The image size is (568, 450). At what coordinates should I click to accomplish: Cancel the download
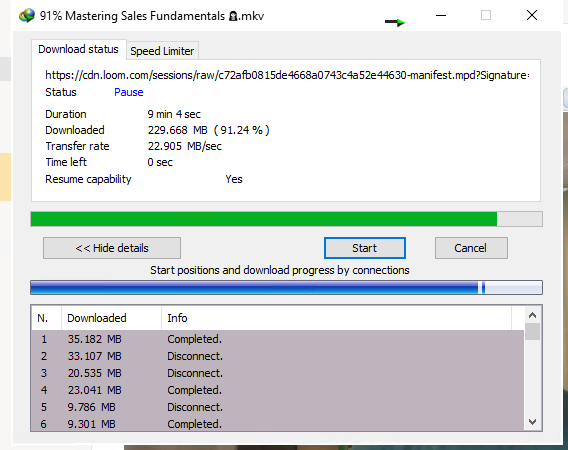click(x=471, y=248)
